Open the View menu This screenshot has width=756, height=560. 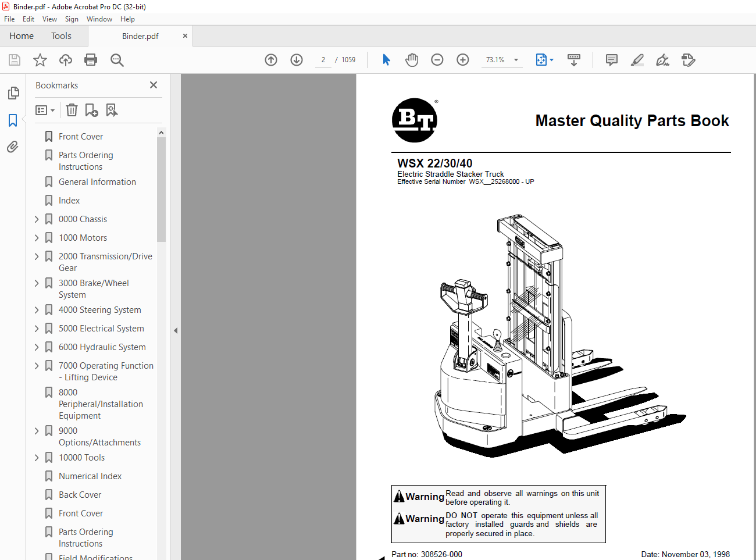coord(49,19)
